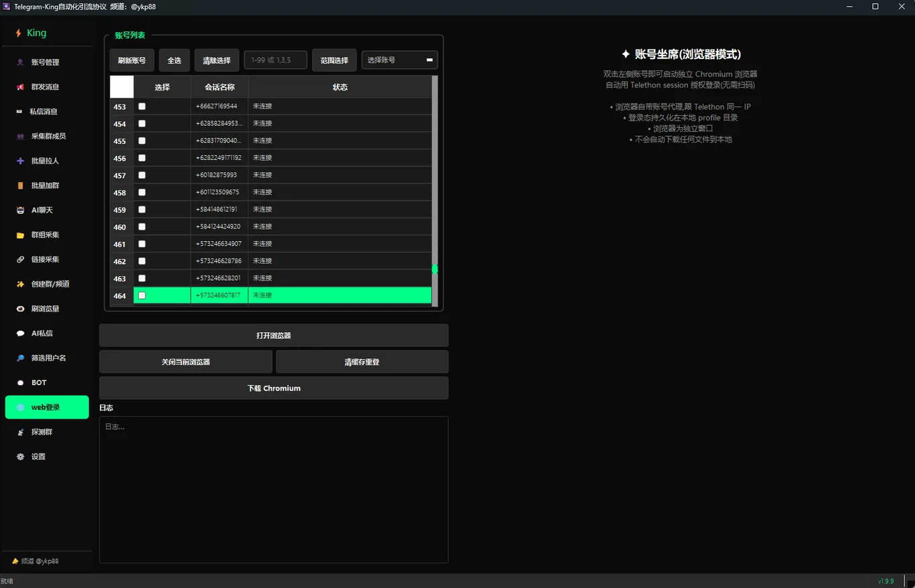Click the 账号管理 sidebar icon

coord(20,62)
